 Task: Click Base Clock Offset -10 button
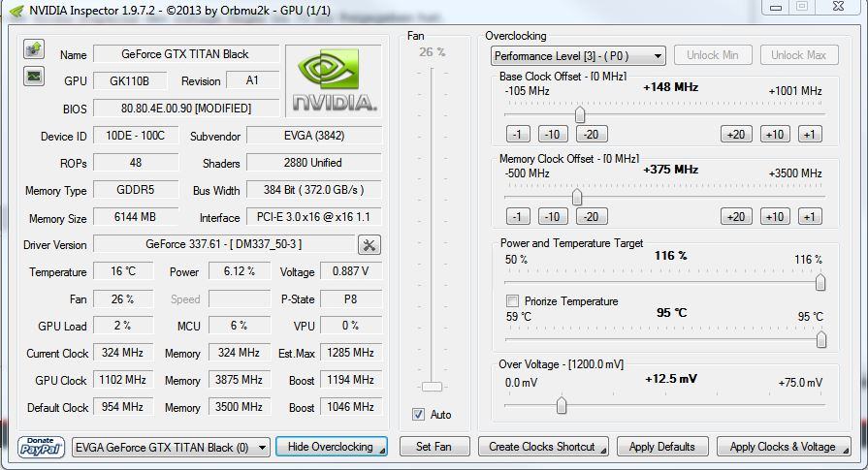click(x=553, y=134)
